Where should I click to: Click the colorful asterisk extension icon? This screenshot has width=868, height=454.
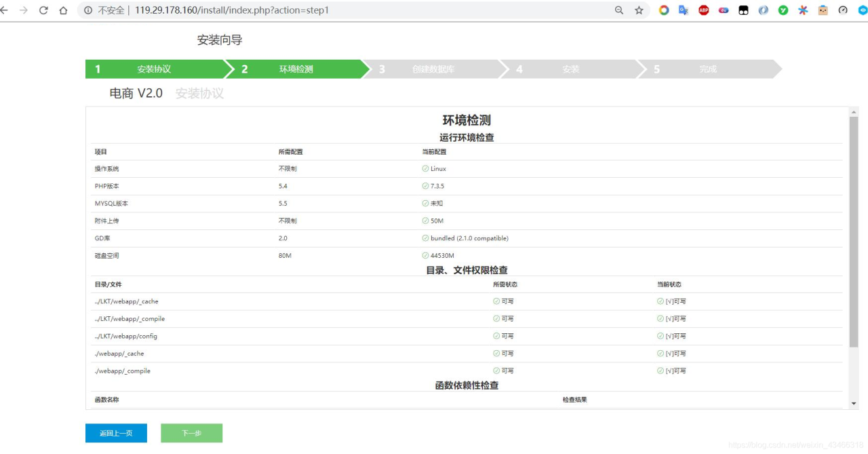point(803,10)
